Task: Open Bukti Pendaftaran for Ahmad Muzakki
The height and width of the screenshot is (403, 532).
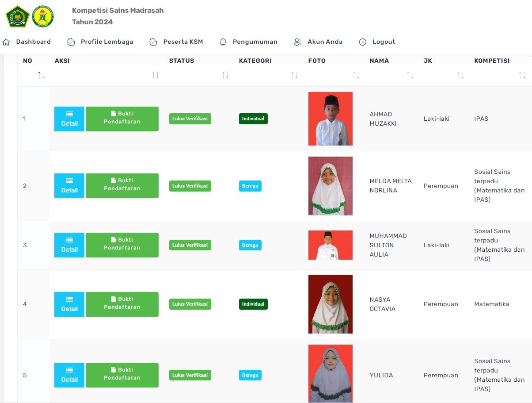Action: [122, 119]
